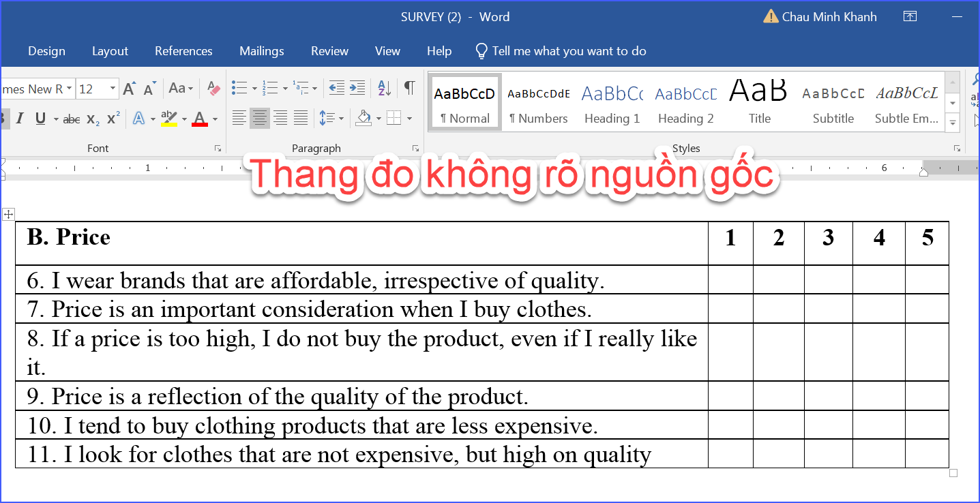Open the line spacing dropdown

[x=331, y=119]
